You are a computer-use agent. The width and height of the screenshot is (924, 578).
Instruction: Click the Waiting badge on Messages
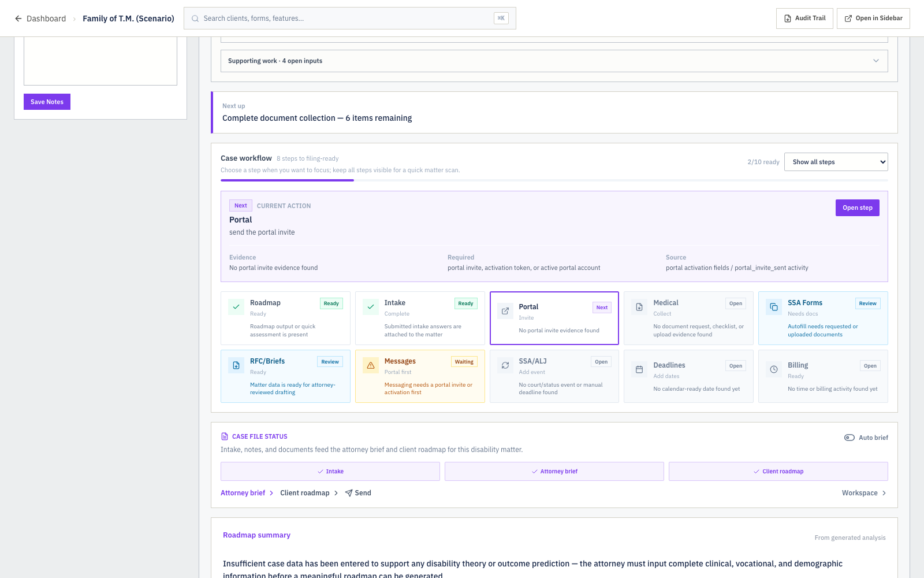[x=464, y=362]
